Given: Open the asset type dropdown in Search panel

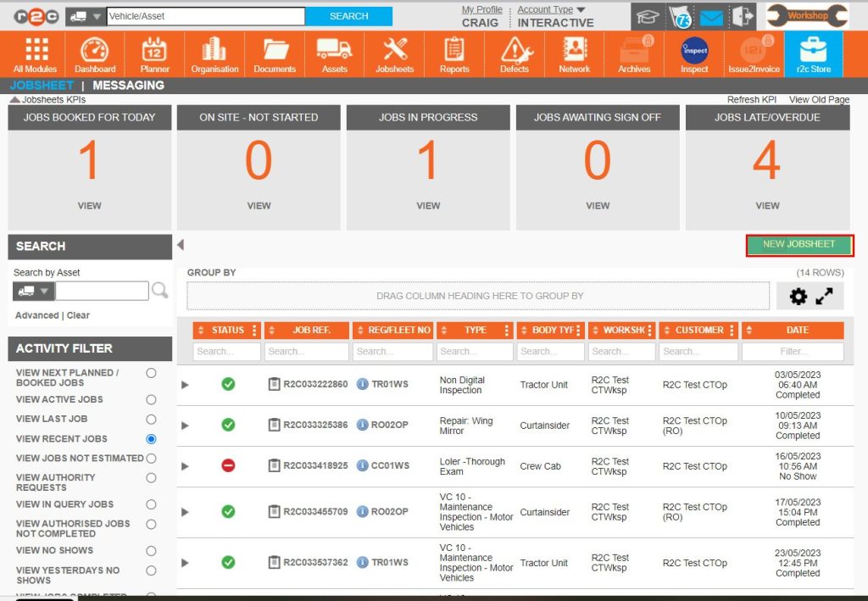Looking at the screenshot, I should point(33,290).
